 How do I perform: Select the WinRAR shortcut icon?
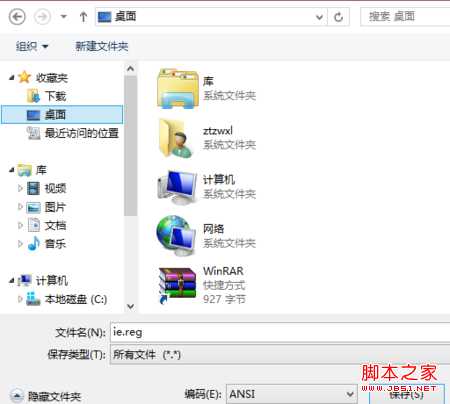pyautogui.click(x=177, y=286)
